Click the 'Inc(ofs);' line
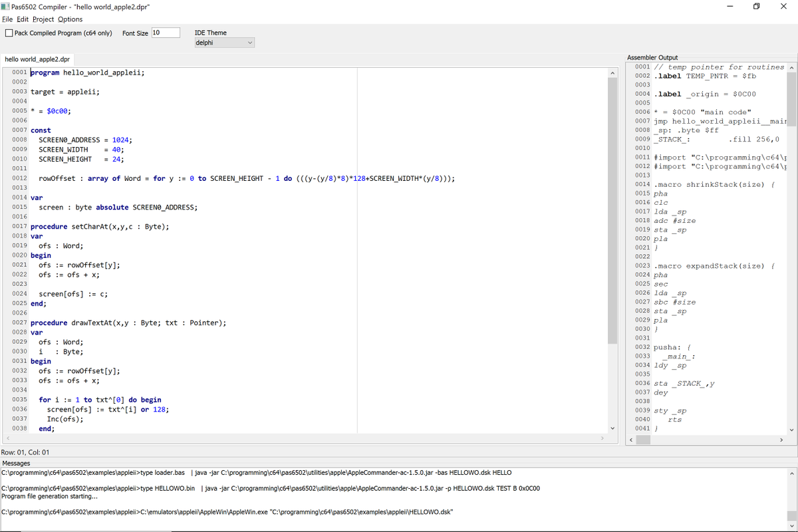 click(x=65, y=419)
